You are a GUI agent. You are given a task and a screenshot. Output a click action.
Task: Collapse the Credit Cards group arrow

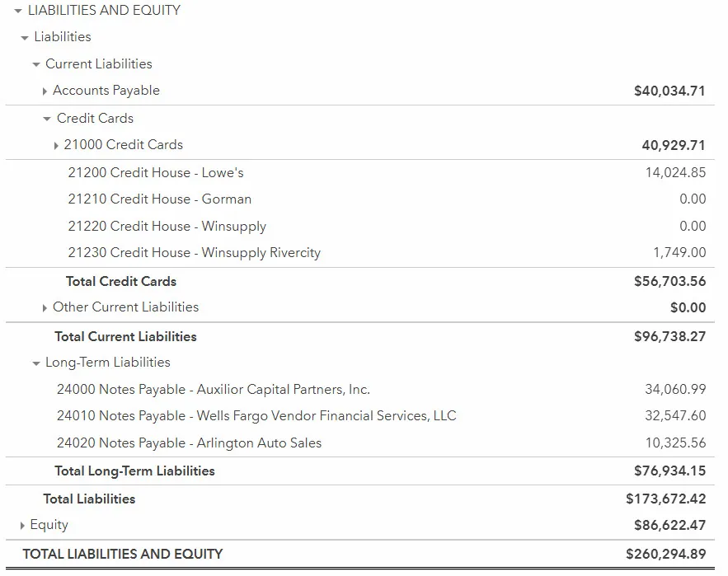[x=47, y=119]
